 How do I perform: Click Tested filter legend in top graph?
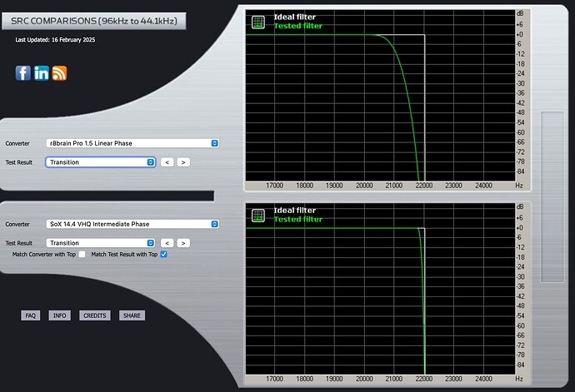[x=298, y=26]
